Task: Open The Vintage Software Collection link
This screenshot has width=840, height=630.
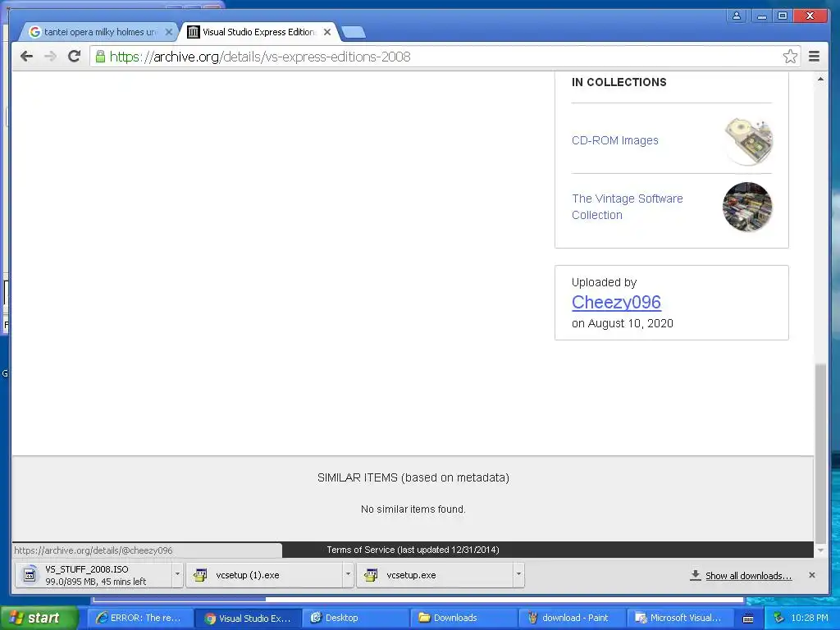Action: [628, 207]
